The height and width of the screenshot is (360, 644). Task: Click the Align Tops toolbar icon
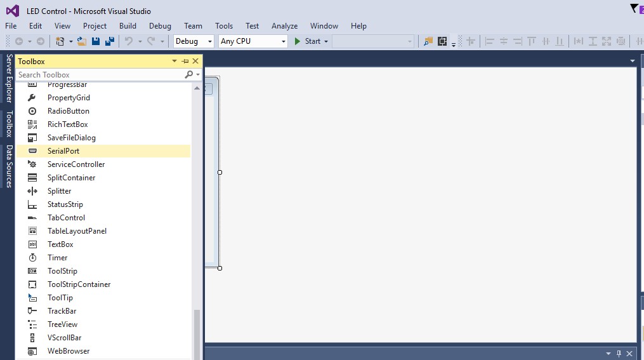pyautogui.click(x=532, y=41)
